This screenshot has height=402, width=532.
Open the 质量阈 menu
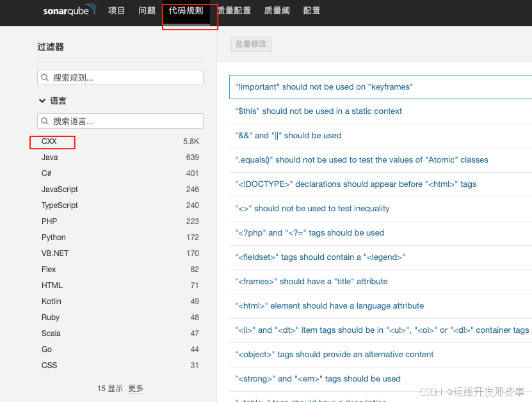pos(277,10)
